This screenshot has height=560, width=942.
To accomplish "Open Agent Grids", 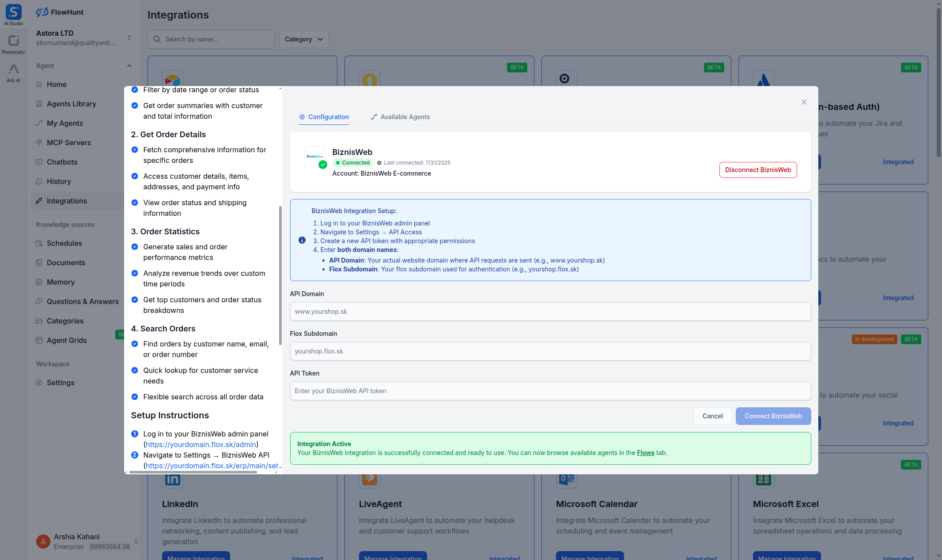I will (x=67, y=340).
